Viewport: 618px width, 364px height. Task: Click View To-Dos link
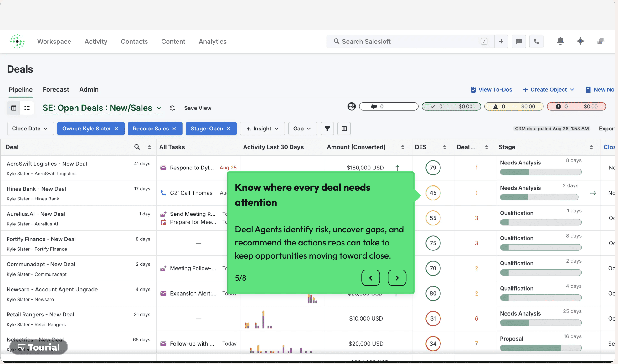pyautogui.click(x=492, y=89)
